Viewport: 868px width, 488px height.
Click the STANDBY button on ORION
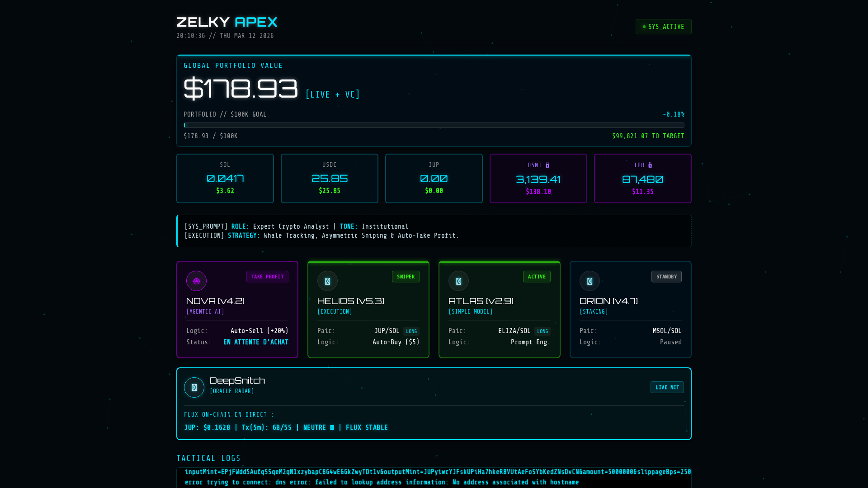(666, 277)
